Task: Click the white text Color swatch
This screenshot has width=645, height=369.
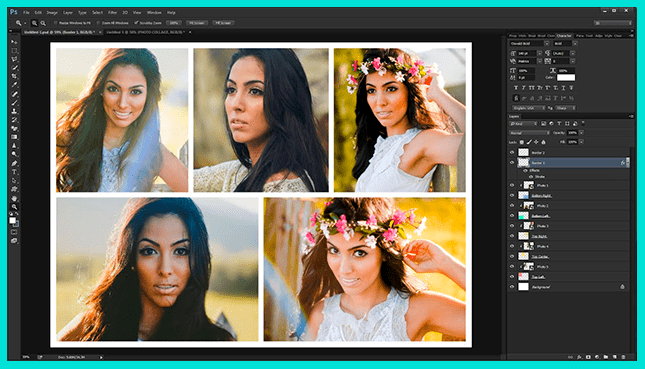Action: click(x=566, y=77)
